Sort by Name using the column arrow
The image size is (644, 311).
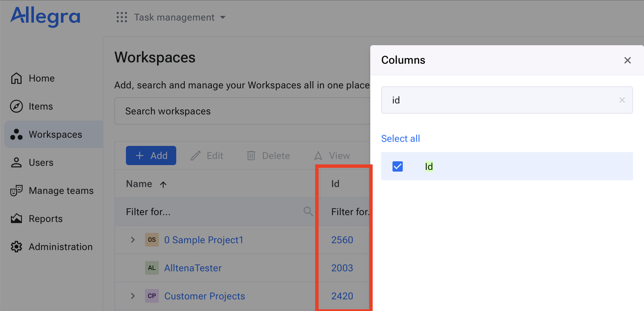point(163,184)
